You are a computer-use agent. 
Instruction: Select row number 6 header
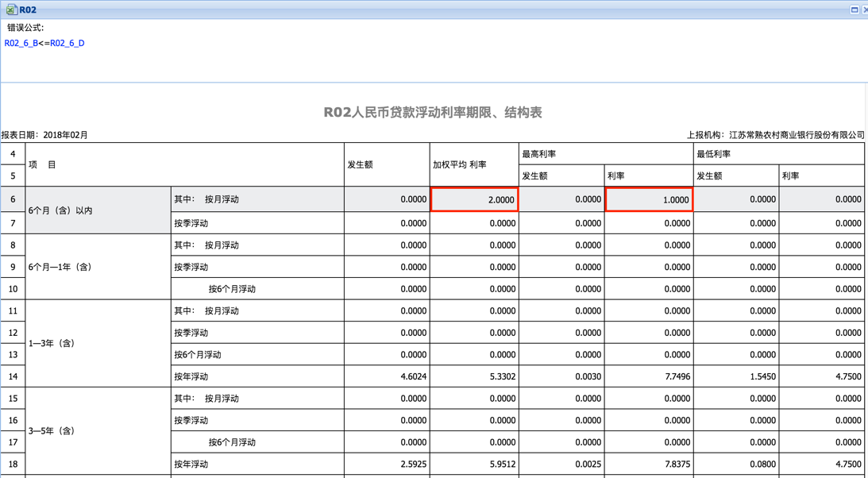pyautogui.click(x=13, y=199)
